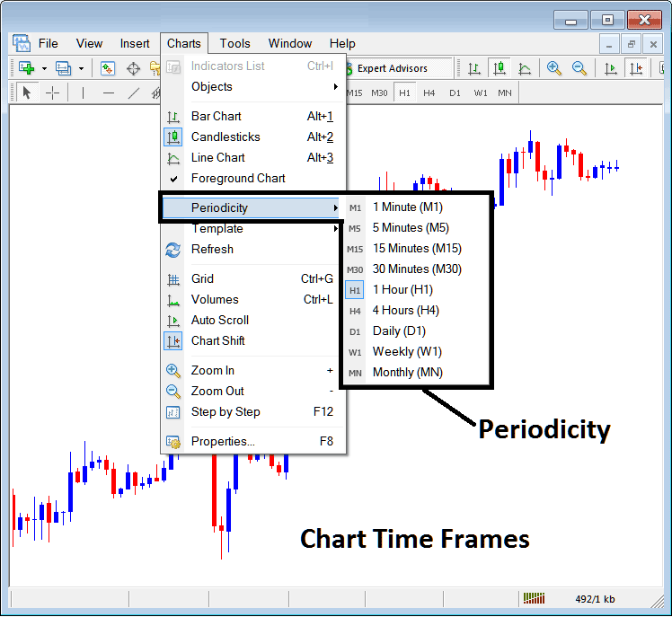
Task: Open the Tools menu
Action: (234, 43)
